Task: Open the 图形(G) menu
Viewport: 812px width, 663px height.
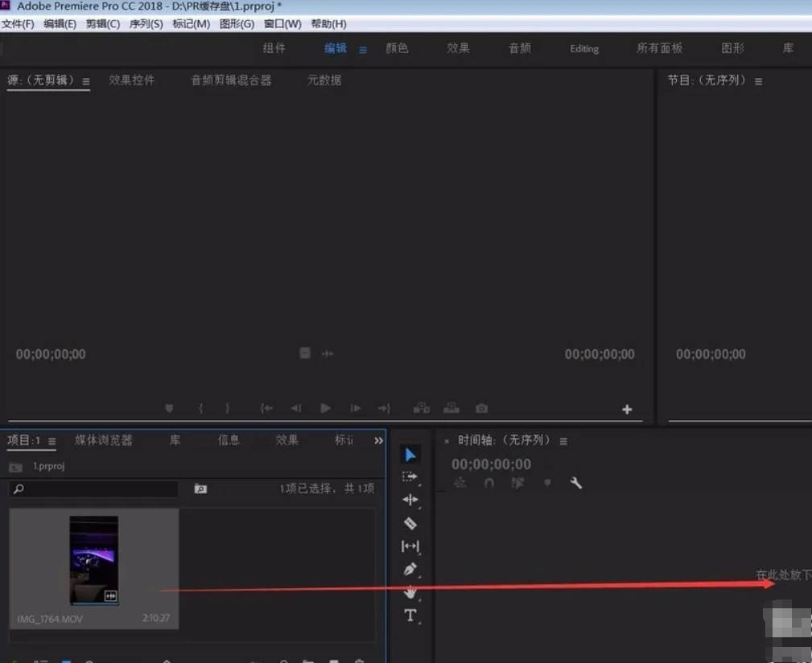Action: [237, 24]
